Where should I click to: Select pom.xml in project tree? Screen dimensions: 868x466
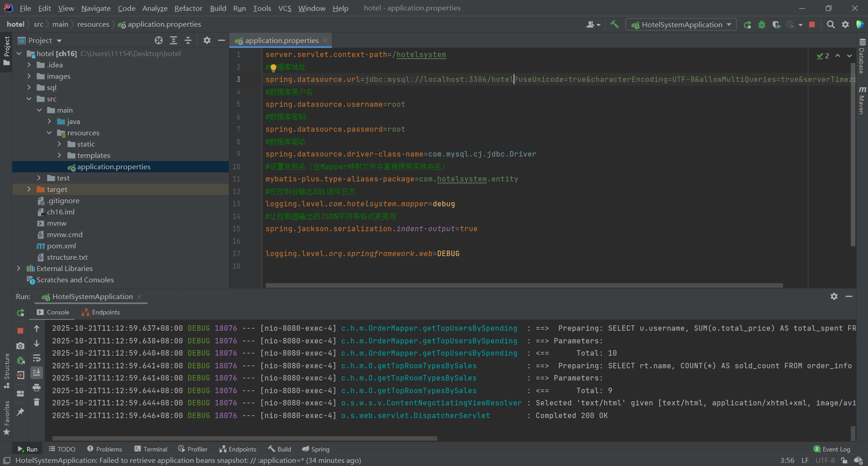pyautogui.click(x=61, y=246)
